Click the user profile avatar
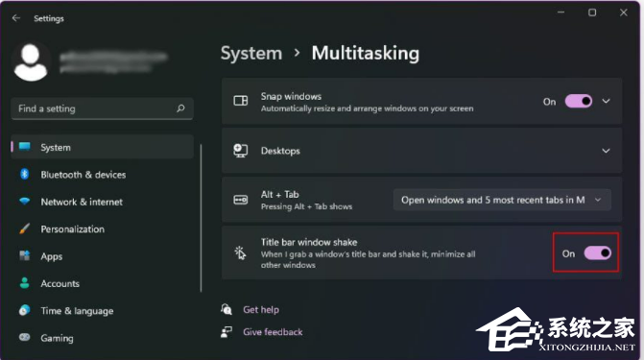Image resolution: width=644 pixels, height=360 pixels. tap(31, 61)
